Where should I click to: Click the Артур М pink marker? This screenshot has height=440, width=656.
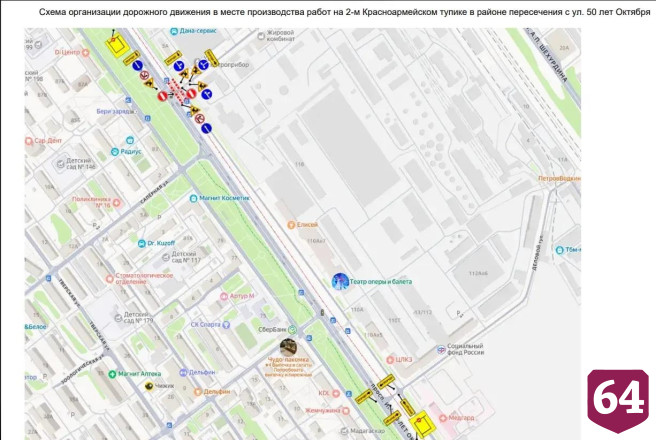coord(224,296)
